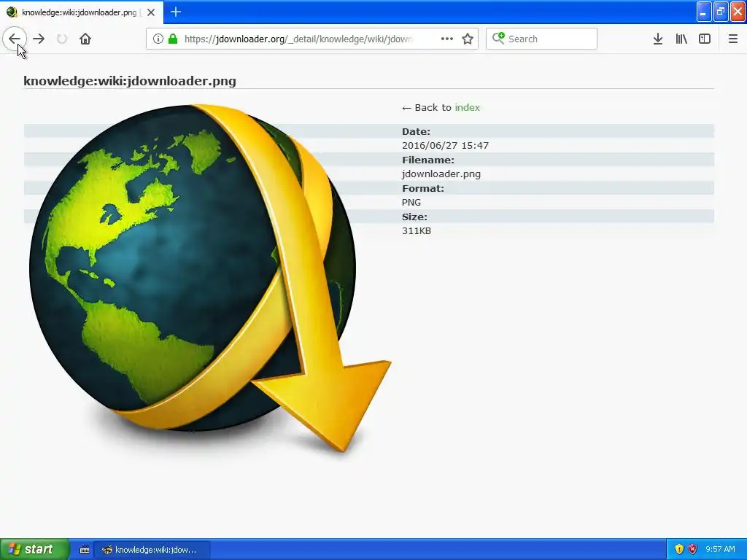747x560 pixels.
Task: Follow the Back to index link
Action: 467,108
